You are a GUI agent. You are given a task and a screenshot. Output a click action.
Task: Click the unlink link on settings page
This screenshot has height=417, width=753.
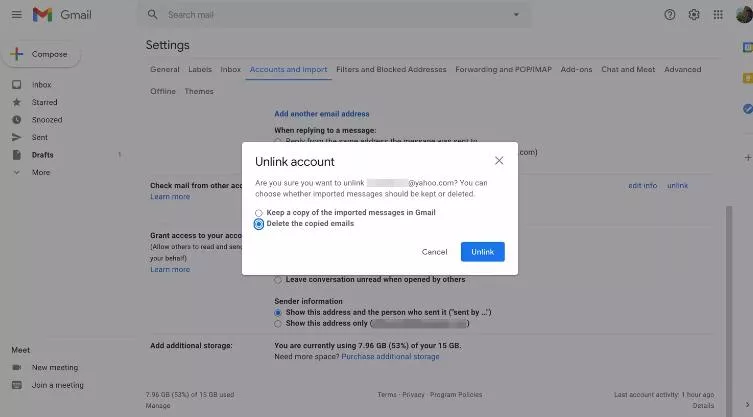tap(678, 185)
